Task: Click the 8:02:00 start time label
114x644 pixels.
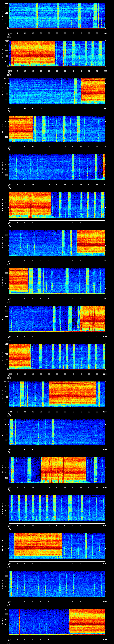Action: pyautogui.click(x=9, y=71)
